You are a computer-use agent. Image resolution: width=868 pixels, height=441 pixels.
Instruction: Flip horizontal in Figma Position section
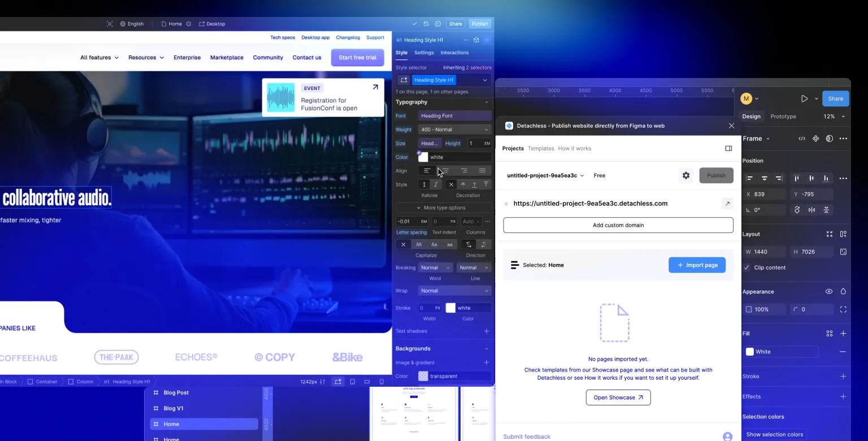click(811, 210)
